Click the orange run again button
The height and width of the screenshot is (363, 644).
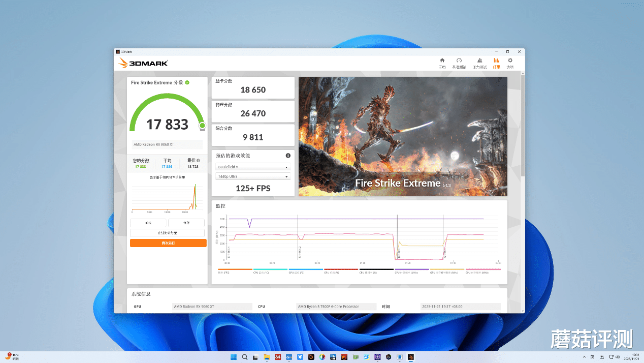pos(168,243)
